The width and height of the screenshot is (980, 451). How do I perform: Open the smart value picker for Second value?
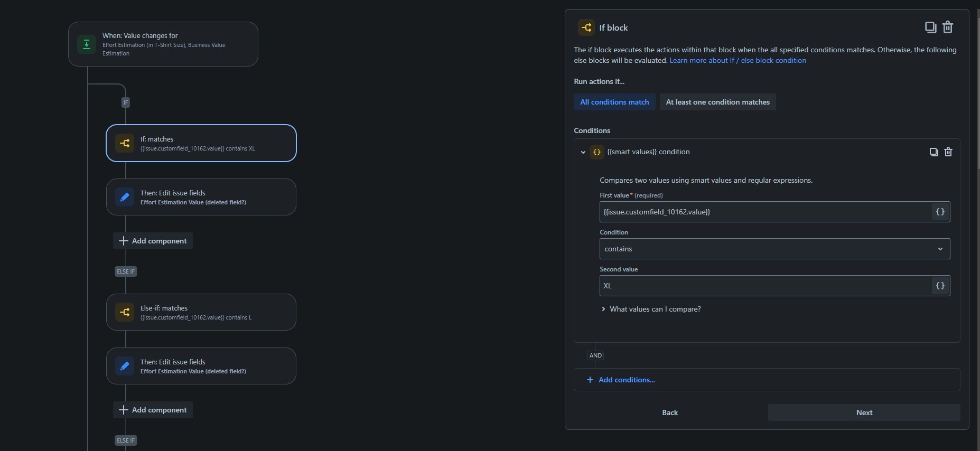click(940, 286)
